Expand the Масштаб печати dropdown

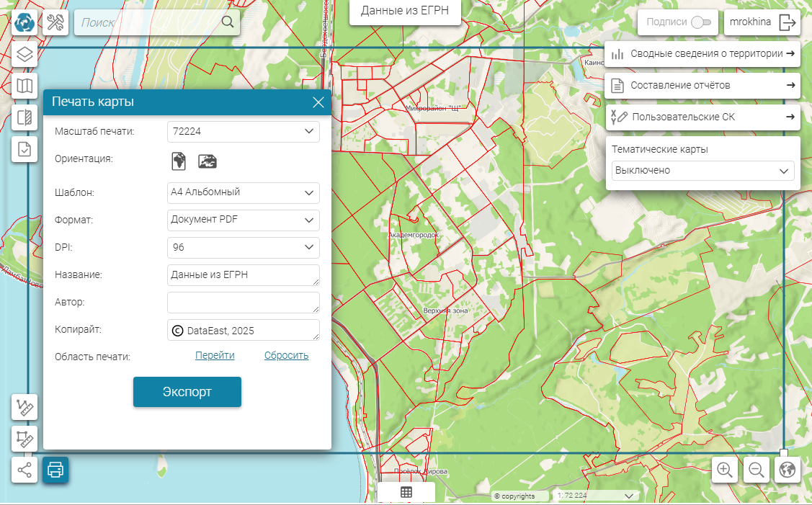pyautogui.click(x=244, y=131)
